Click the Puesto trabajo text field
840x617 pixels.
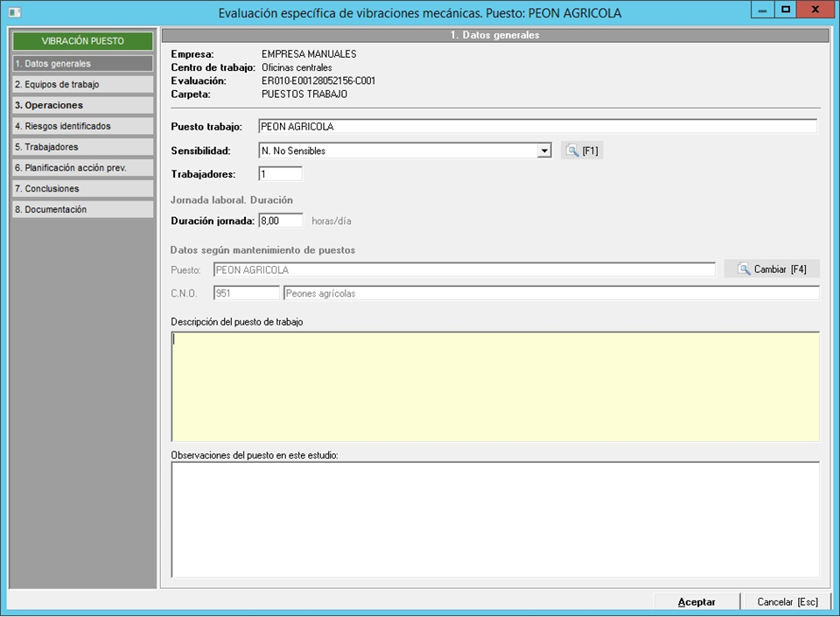tap(537, 127)
